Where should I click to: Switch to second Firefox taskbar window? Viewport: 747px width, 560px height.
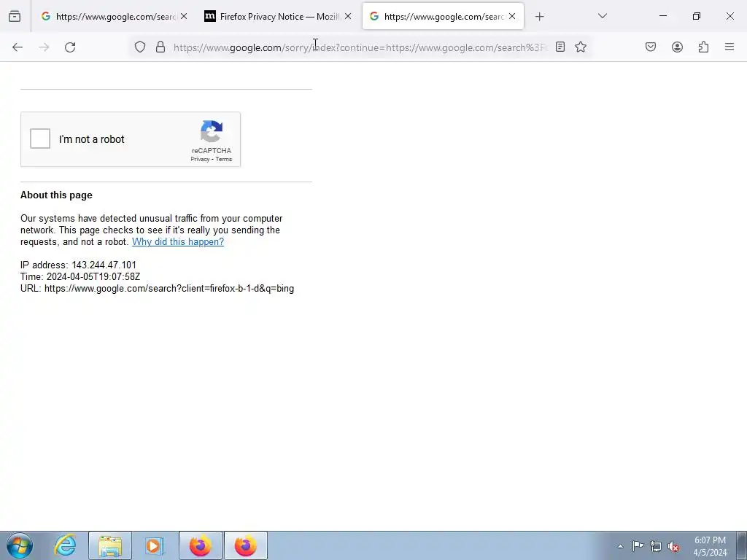point(245,545)
